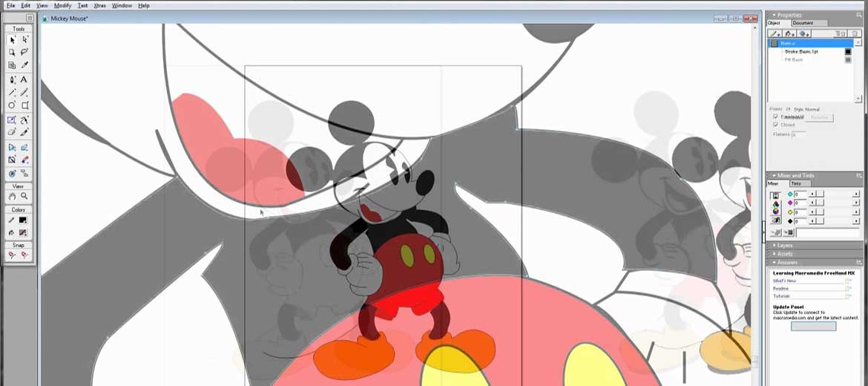Screen dimensions: 868x386
Task: Switch to the Mixer tab
Action: click(773, 183)
